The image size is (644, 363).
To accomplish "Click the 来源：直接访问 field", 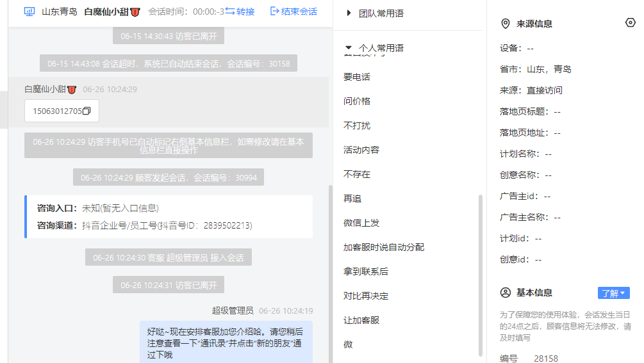I will click(x=531, y=90).
